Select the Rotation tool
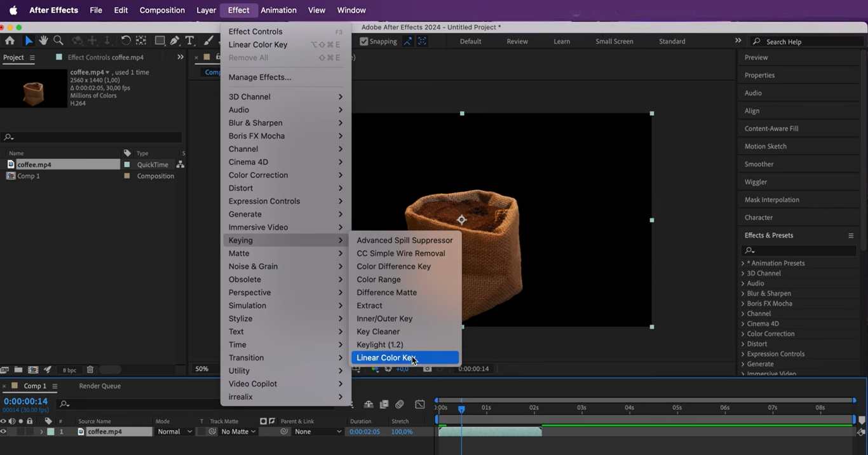The width and height of the screenshot is (868, 455). 125,41
